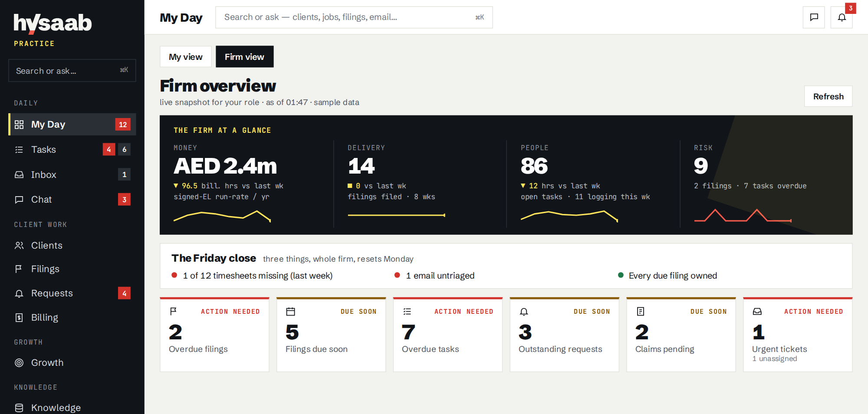Click bell icon on Outstanding requests card
Image resolution: width=868 pixels, height=414 pixels.
click(x=524, y=311)
